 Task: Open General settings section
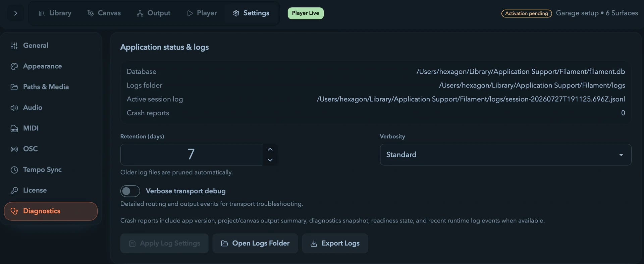[x=51, y=46]
